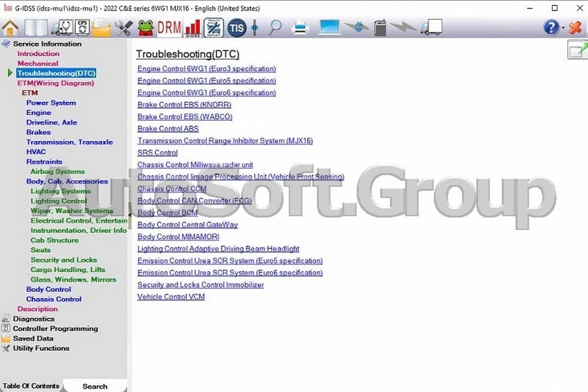Image resolution: width=588 pixels, height=392 pixels.
Task: Launch the CPS controller programming icon
Action: [82, 27]
